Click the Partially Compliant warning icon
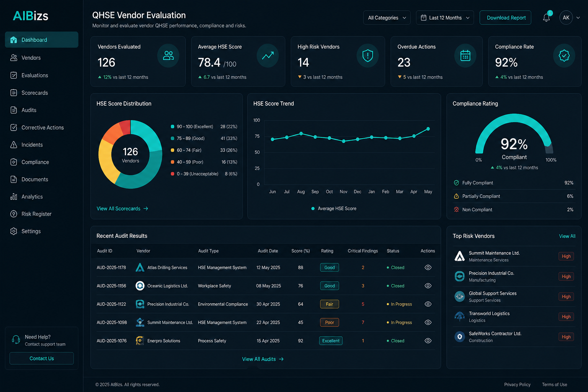This screenshot has width=588, height=392. pos(456,196)
